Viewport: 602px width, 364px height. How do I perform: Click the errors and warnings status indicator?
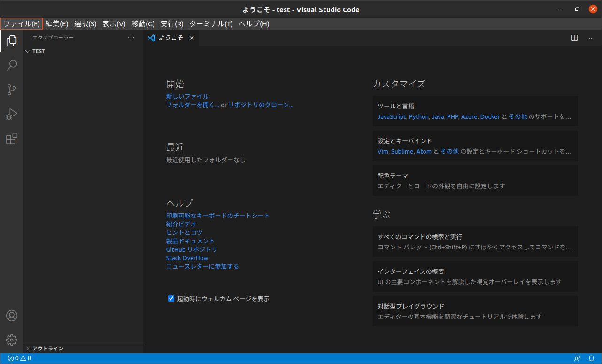[x=19, y=358]
